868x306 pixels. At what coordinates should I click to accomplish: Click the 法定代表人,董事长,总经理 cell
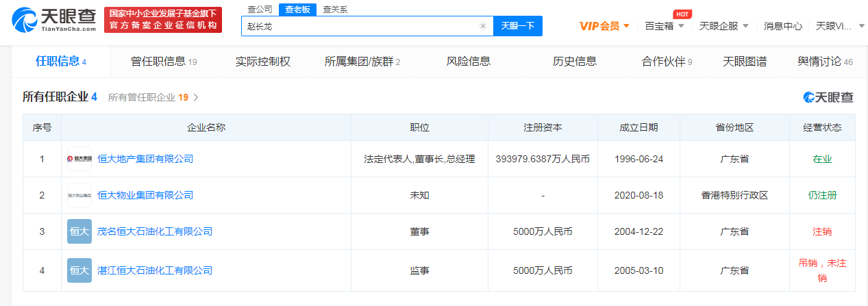419,159
